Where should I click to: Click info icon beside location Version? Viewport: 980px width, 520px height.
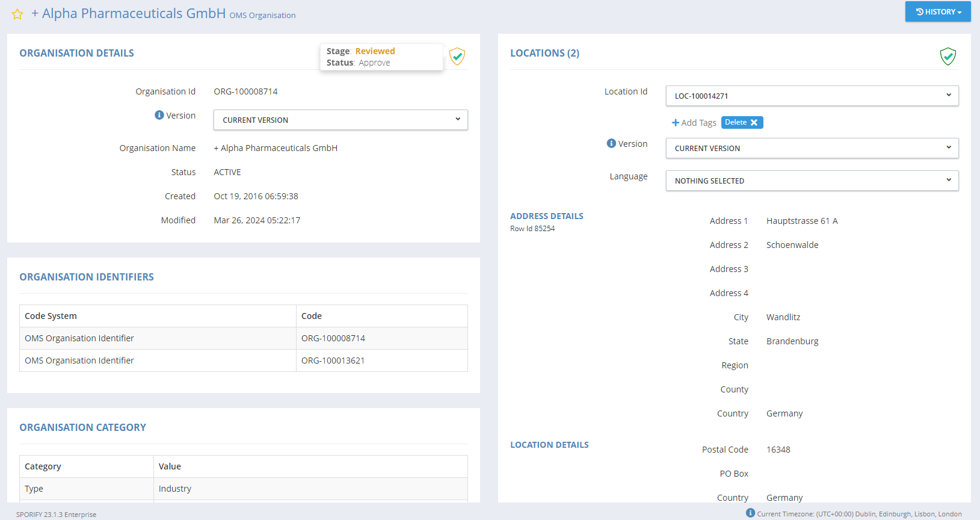coord(611,143)
